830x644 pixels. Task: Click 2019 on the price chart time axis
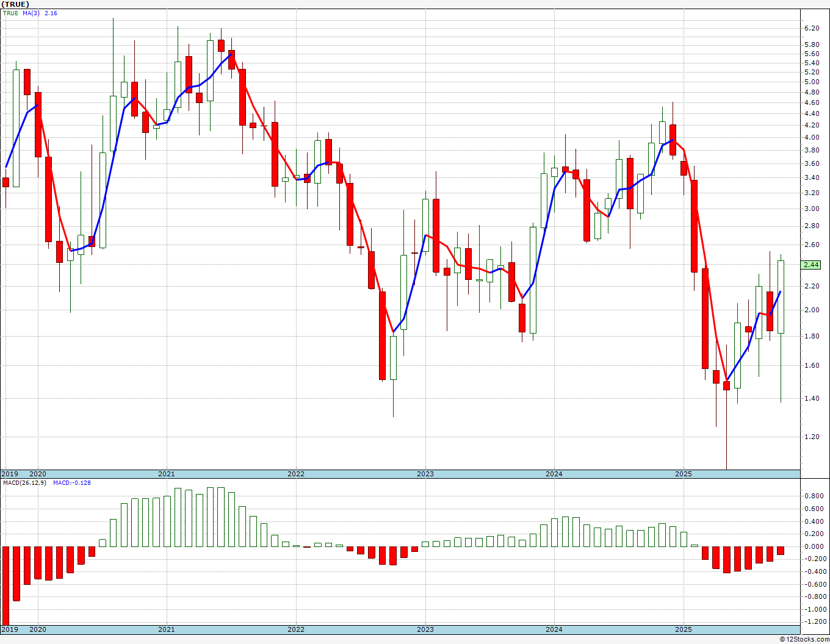(x=9, y=474)
